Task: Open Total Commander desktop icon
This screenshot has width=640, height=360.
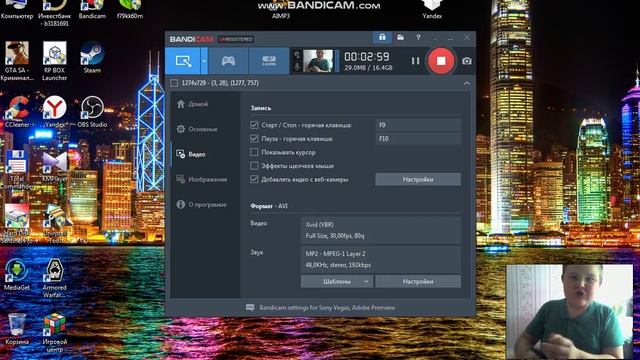Action: click(x=17, y=170)
